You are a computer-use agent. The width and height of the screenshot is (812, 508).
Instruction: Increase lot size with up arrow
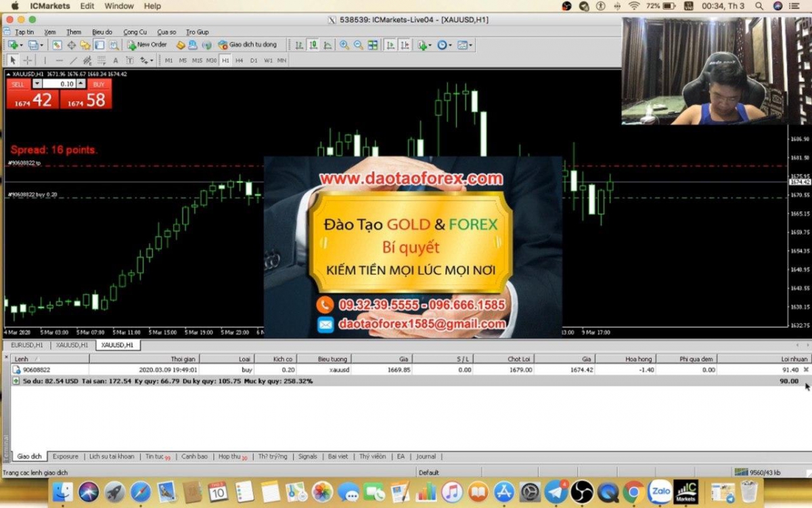pos(81,84)
